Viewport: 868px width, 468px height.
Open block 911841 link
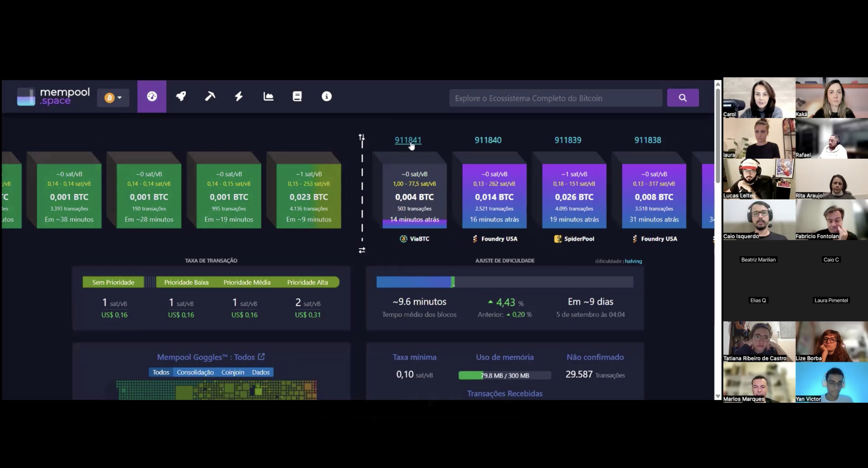tap(408, 140)
